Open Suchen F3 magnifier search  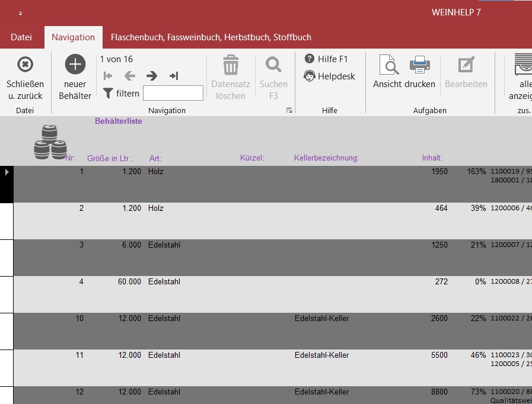pos(273,65)
